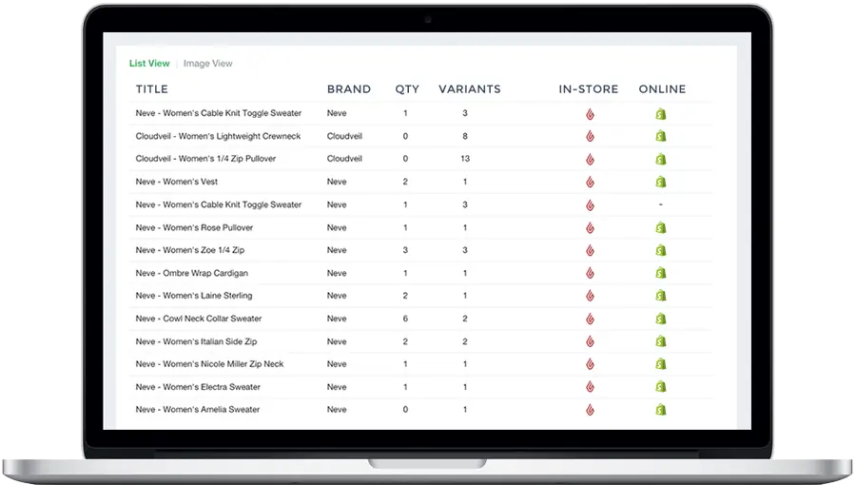Click quantity 6 in the Cowl Neck Collar Sweater row
Image resolution: width=856 pixels, height=504 pixels.
tap(405, 319)
